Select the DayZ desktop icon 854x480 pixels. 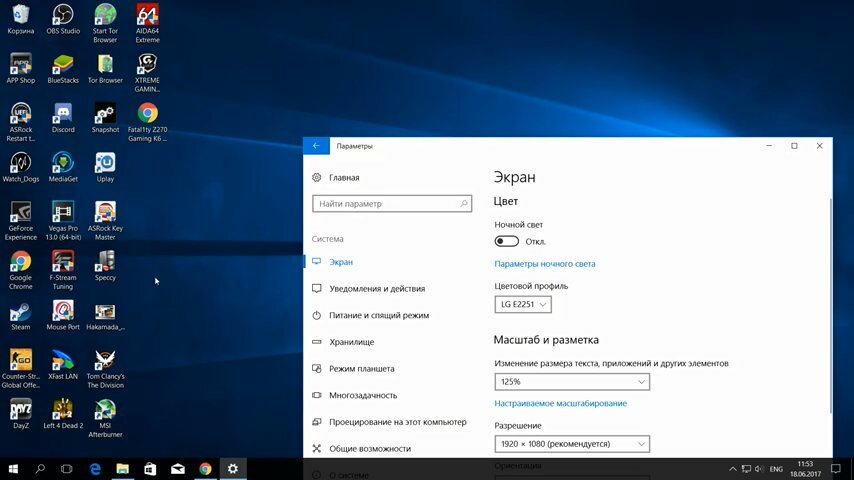(x=21, y=414)
